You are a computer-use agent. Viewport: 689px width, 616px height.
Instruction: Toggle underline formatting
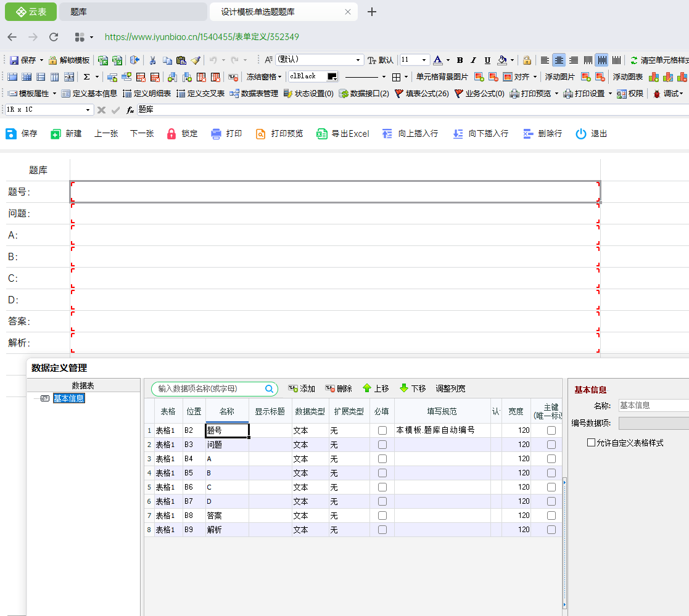pyautogui.click(x=487, y=60)
